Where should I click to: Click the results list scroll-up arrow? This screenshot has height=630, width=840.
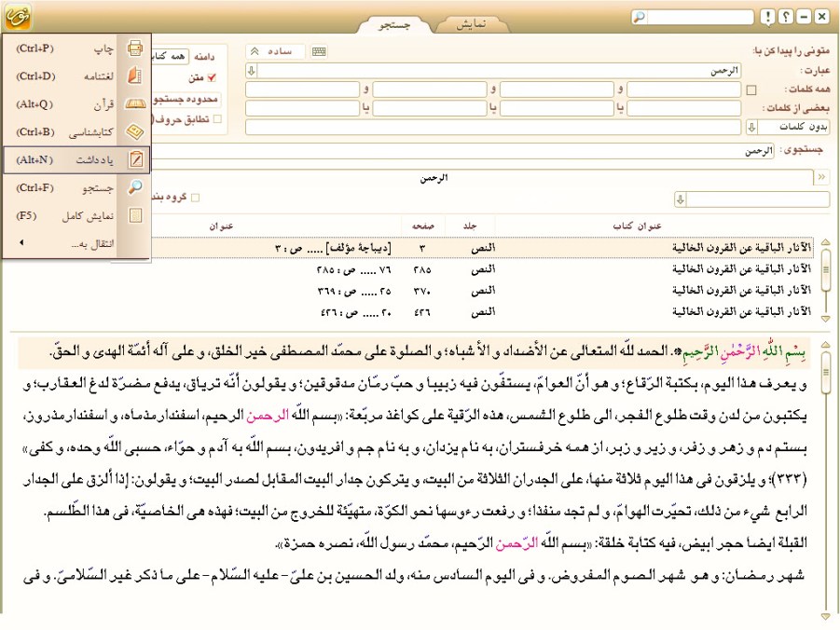coord(825,242)
